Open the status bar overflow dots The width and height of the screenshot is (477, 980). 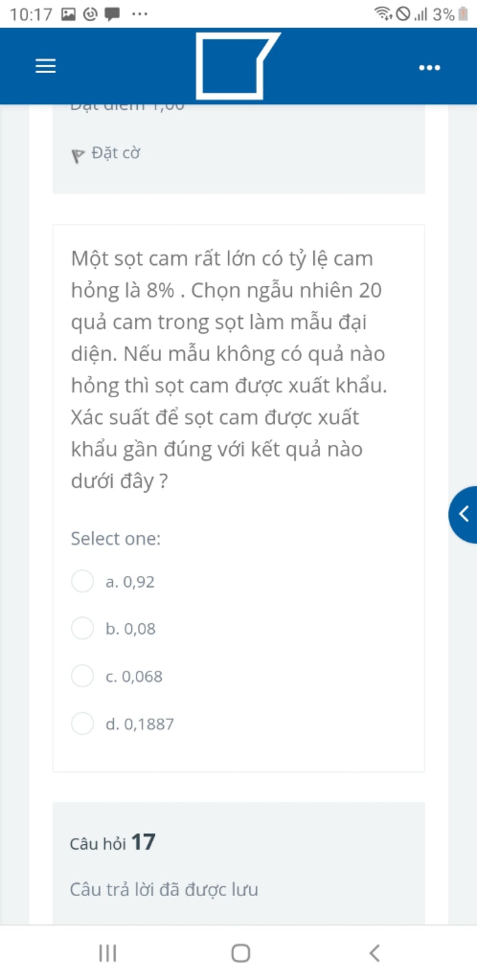coord(139,14)
